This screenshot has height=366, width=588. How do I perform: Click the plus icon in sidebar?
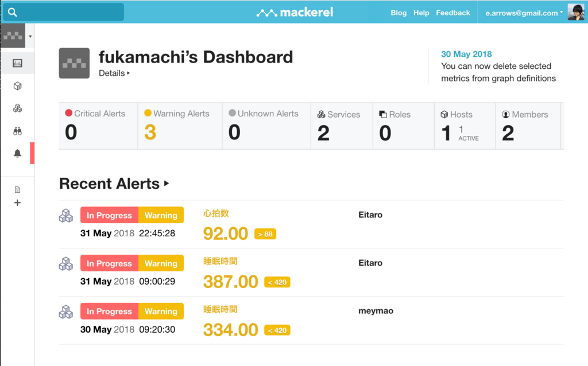point(17,203)
